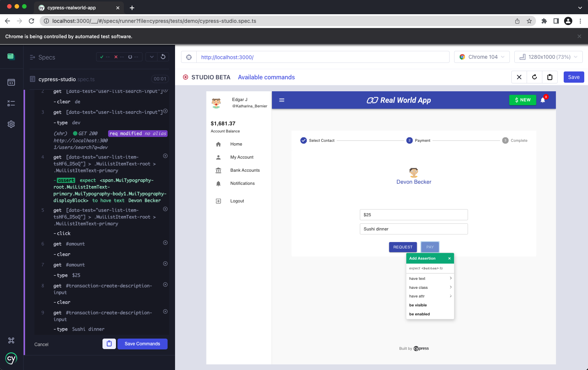Select the 'be visible' assertion option
This screenshot has height=370, width=588.
coord(418,305)
